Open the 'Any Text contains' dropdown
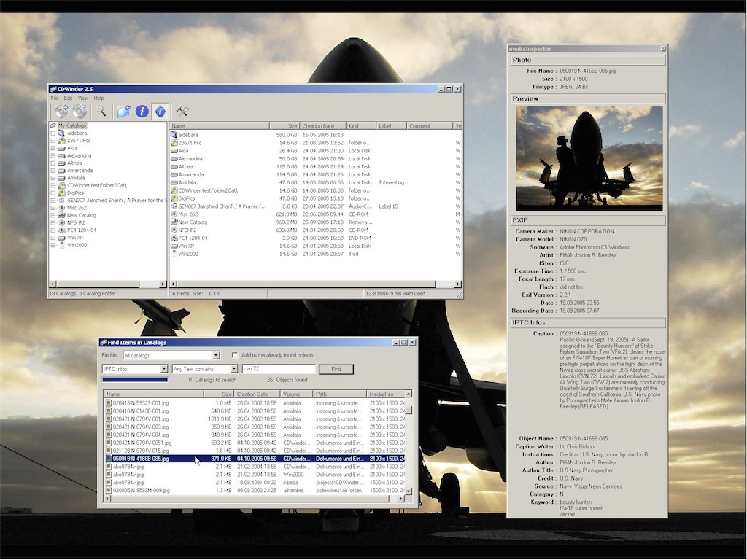This screenshot has width=747, height=560. click(x=234, y=369)
